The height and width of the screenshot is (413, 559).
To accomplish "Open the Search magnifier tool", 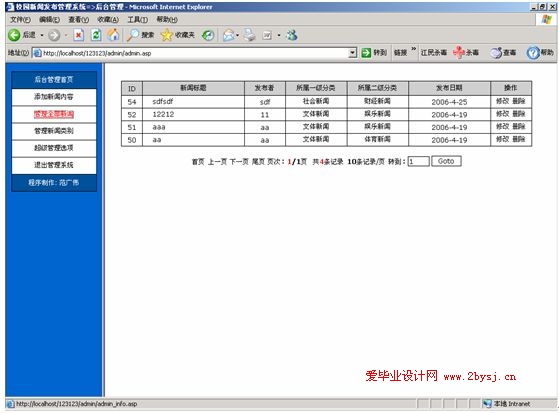I will pos(133,35).
